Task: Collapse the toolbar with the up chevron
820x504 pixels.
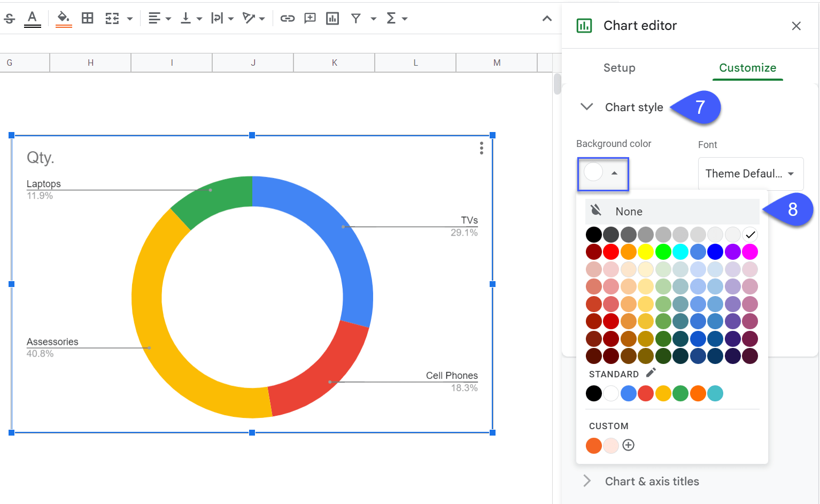Action: (x=547, y=19)
